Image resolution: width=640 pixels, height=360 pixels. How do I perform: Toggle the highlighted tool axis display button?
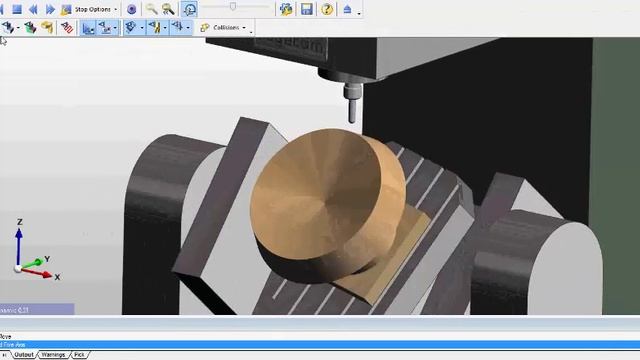point(105,28)
